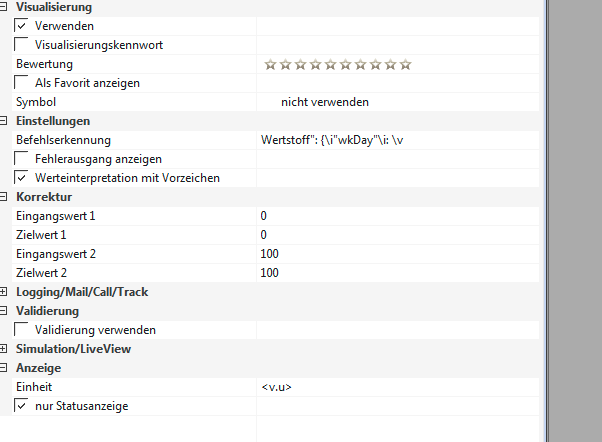Expand the Simulation/LiveView section

tap(6, 349)
